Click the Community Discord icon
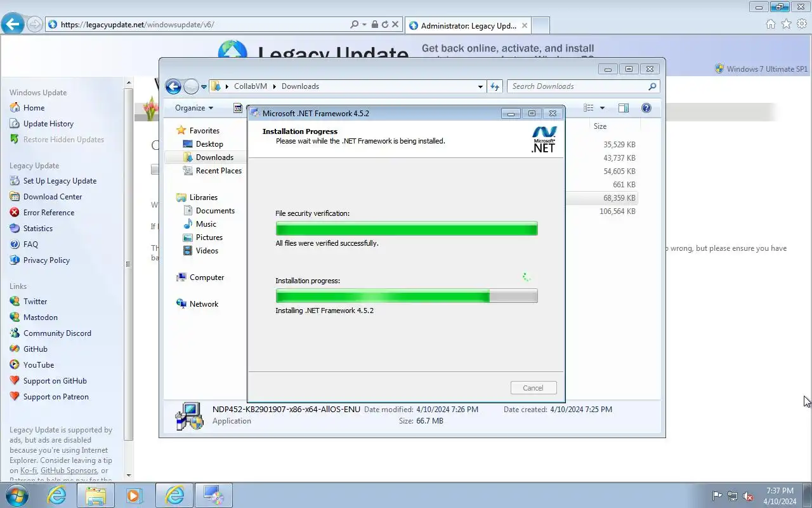The width and height of the screenshot is (812, 508). [x=15, y=333]
